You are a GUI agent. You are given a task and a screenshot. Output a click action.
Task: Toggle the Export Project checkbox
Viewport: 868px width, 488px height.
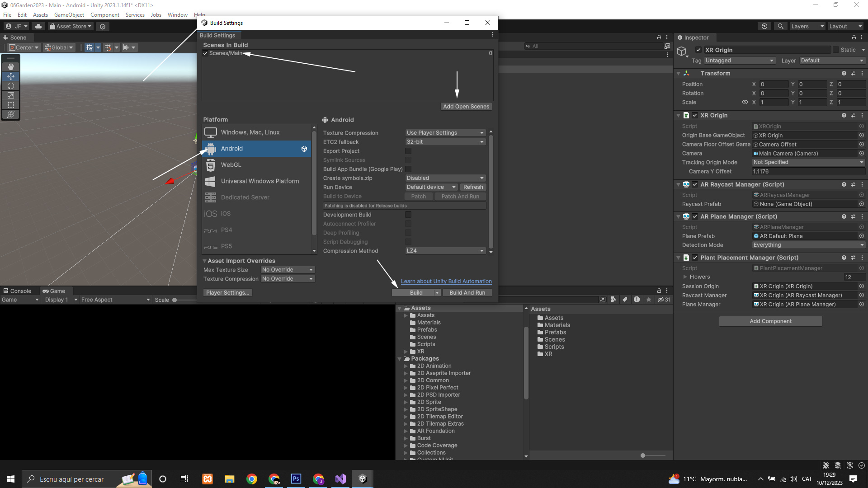[x=408, y=151]
